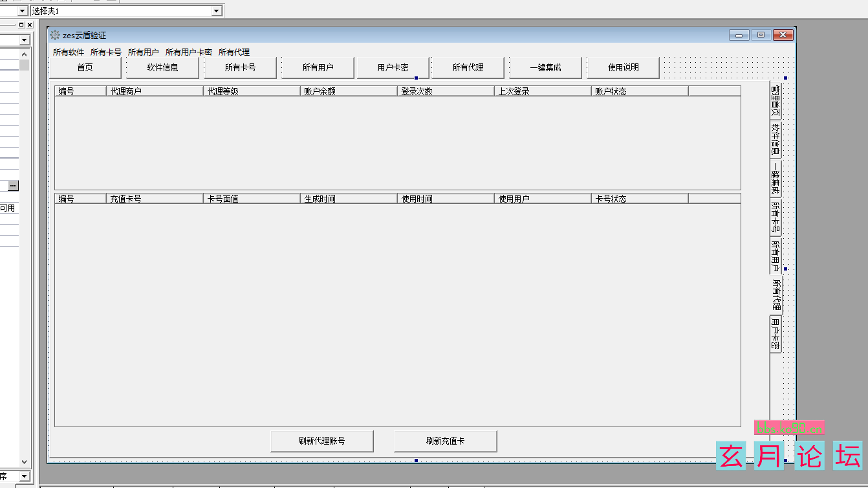Click the 卡号面值 column header
This screenshot has height=488, width=868.
point(252,199)
